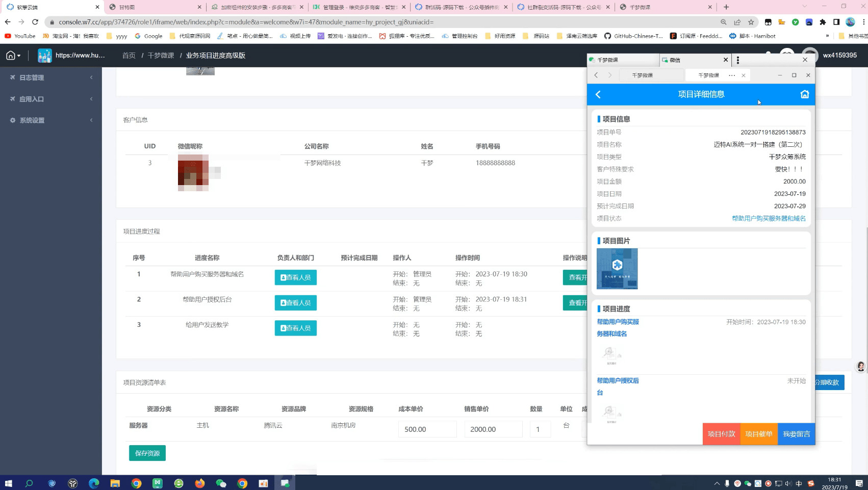The image size is (868, 490).
Task: Click the project image thumbnail under 项目图片
Action: coord(617,269)
